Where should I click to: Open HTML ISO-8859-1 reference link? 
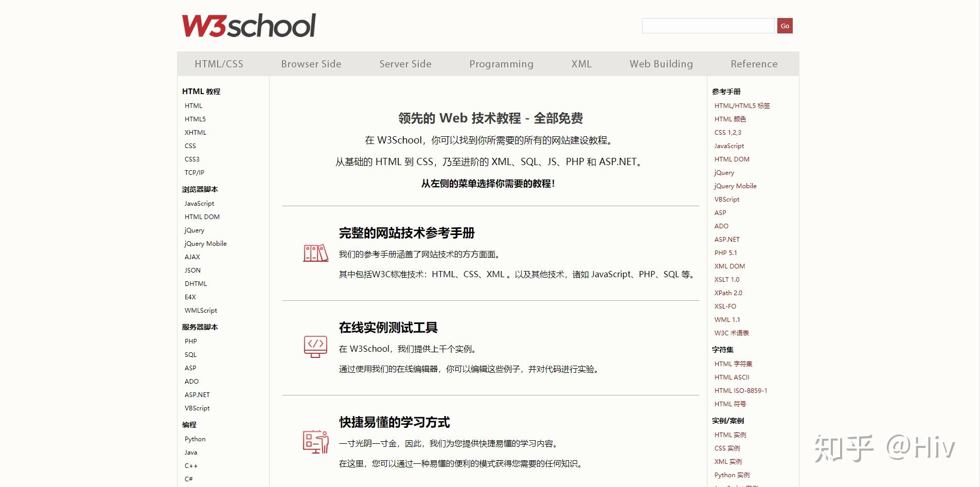coord(741,390)
